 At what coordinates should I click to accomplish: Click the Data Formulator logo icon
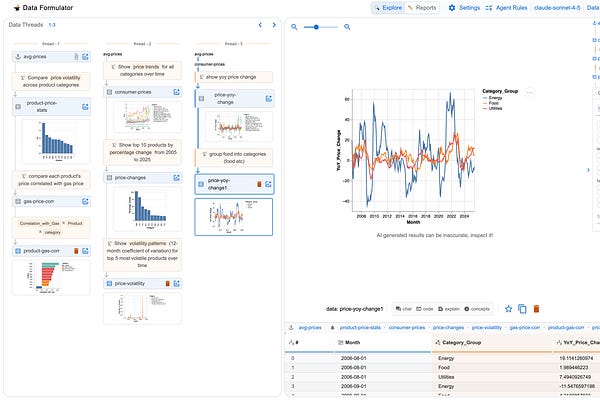coord(16,8)
